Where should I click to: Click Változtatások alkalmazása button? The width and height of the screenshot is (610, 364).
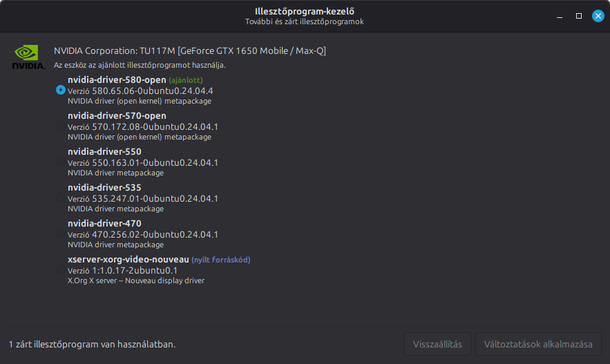click(x=538, y=344)
